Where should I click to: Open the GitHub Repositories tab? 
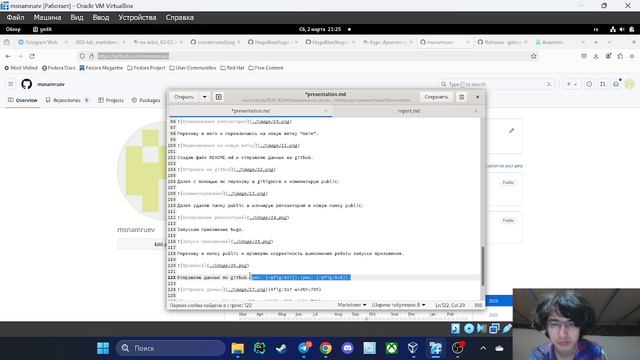tap(67, 100)
